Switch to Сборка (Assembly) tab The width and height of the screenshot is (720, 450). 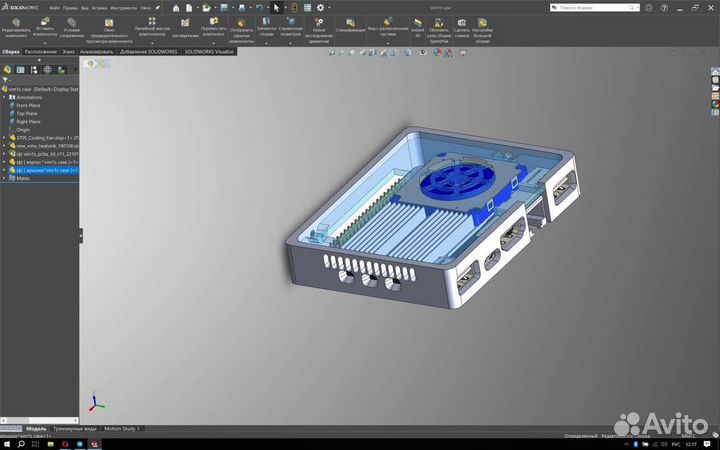click(x=11, y=52)
